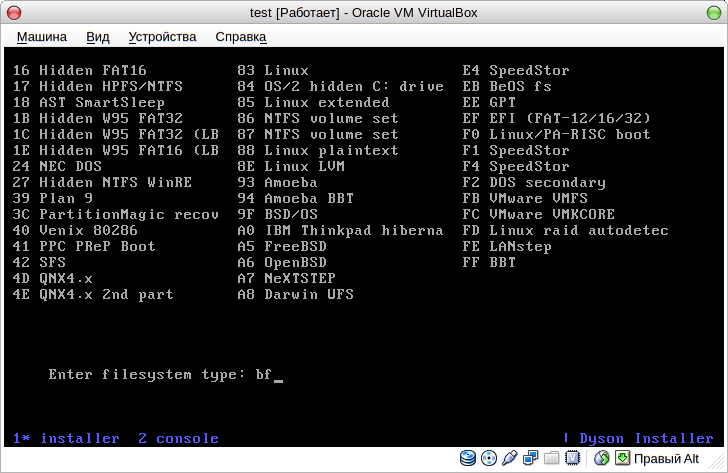Screen dimensions: 728x473
Task: Open the hard disk activity indicator
Action: click(x=468, y=458)
